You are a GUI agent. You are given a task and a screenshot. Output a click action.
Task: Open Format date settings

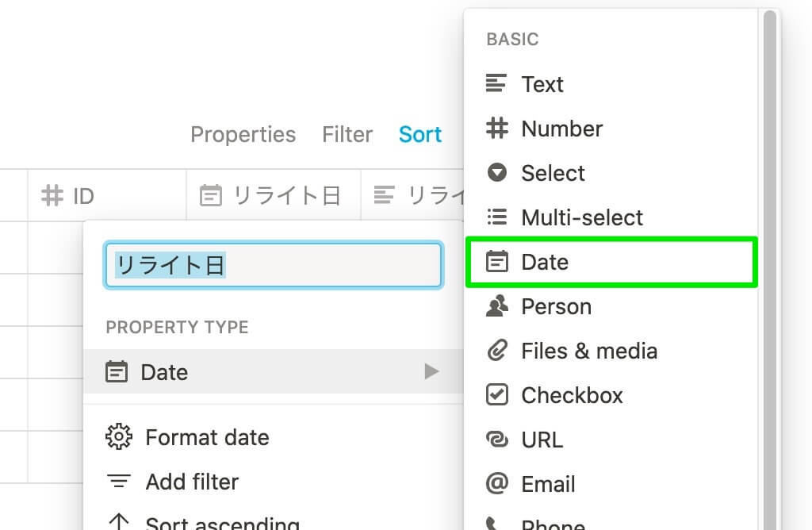[x=274, y=437]
